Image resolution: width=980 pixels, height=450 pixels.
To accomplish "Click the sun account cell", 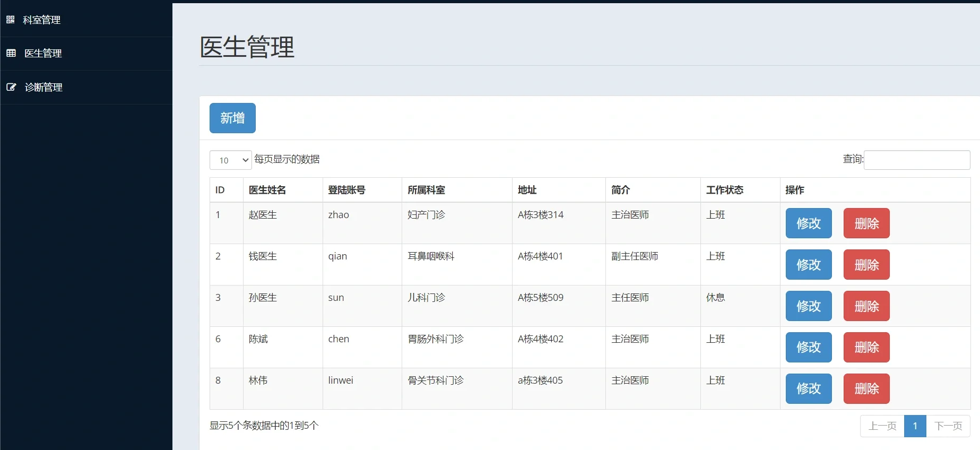I will click(362, 306).
